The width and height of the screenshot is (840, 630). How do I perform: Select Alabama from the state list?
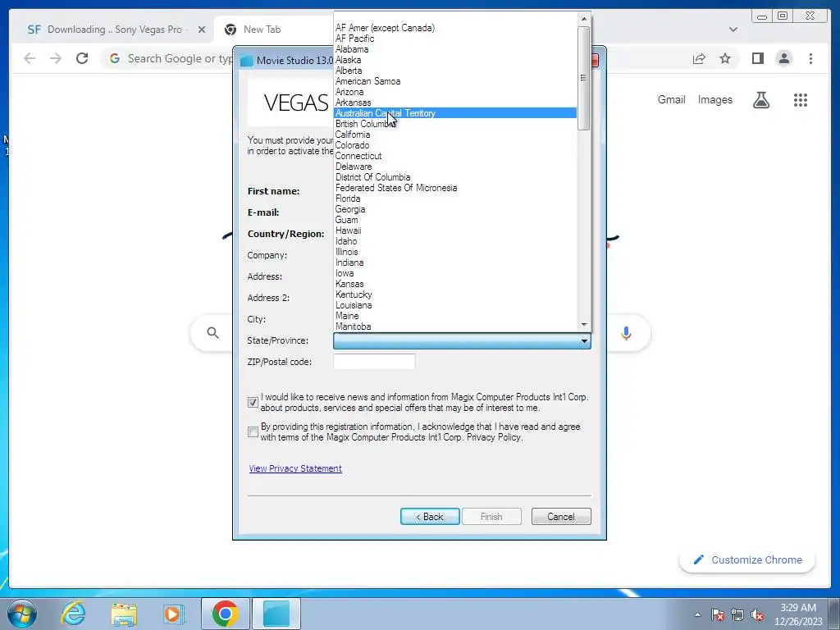(454, 49)
